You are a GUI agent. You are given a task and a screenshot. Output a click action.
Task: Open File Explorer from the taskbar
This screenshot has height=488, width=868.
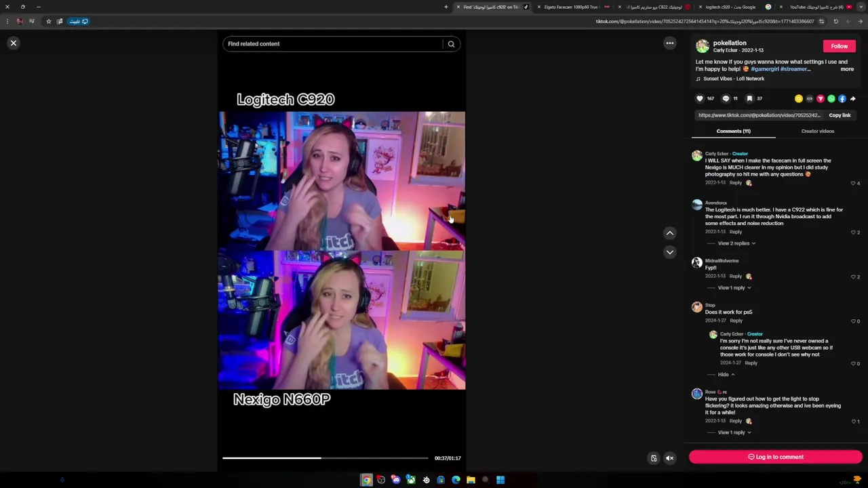tap(471, 480)
